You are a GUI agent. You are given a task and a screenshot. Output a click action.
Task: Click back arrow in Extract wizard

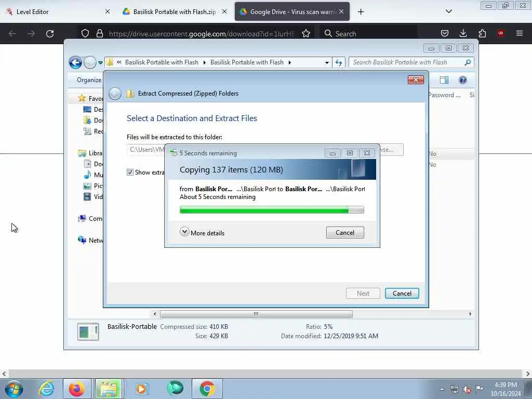(115, 94)
